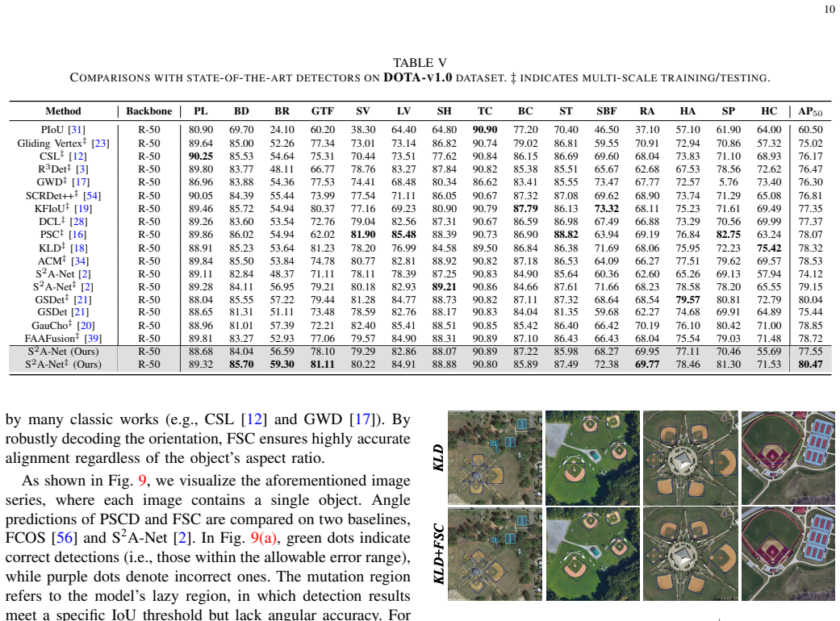Screen dimensions: 840x621
Task: Click the first KLD aerial thumbnail
Action: pyautogui.click(x=495, y=458)
